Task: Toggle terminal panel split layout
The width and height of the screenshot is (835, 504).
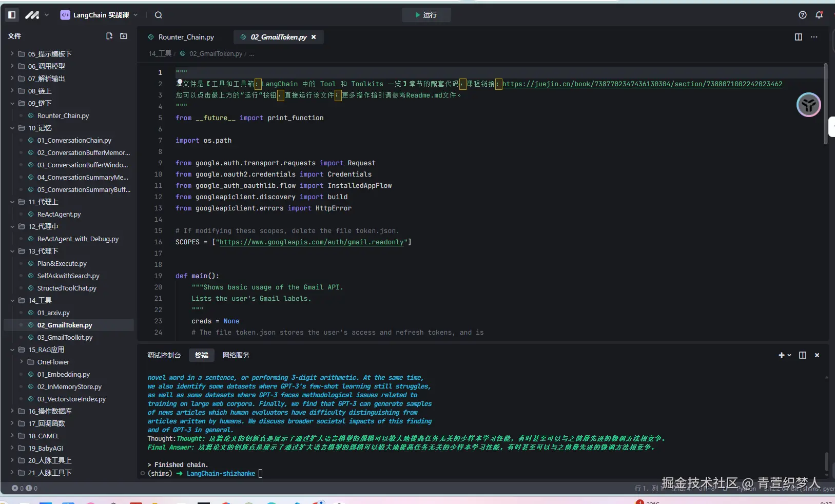Action: (803, 355)
